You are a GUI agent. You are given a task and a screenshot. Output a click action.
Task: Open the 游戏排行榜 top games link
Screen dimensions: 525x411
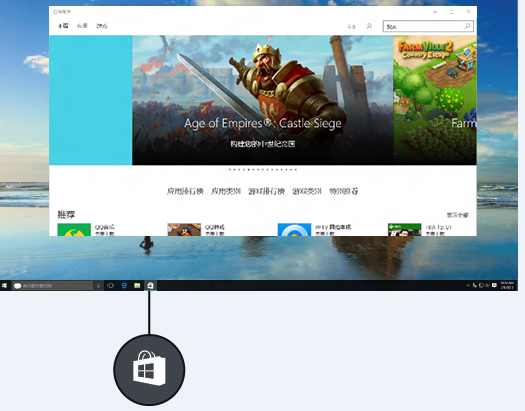tap(266, 191)
